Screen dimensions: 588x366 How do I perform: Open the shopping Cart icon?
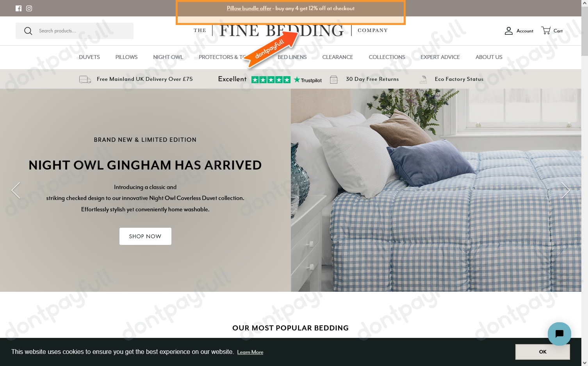pos(546,30)
